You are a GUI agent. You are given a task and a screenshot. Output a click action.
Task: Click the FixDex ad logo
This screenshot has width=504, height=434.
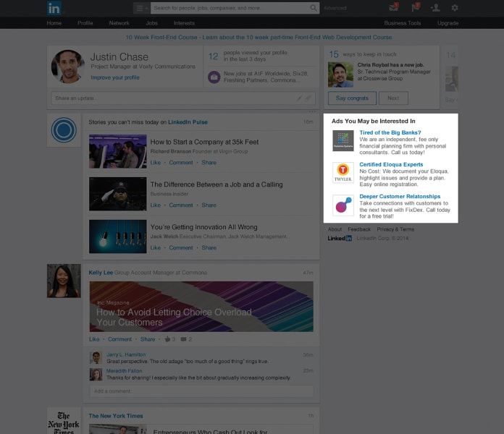tap(343, 205)
